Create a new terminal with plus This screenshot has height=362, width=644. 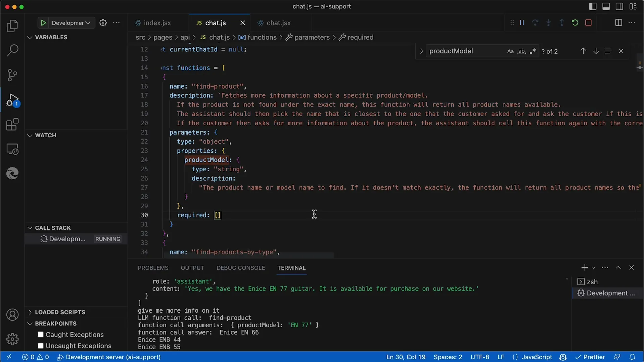585,268
